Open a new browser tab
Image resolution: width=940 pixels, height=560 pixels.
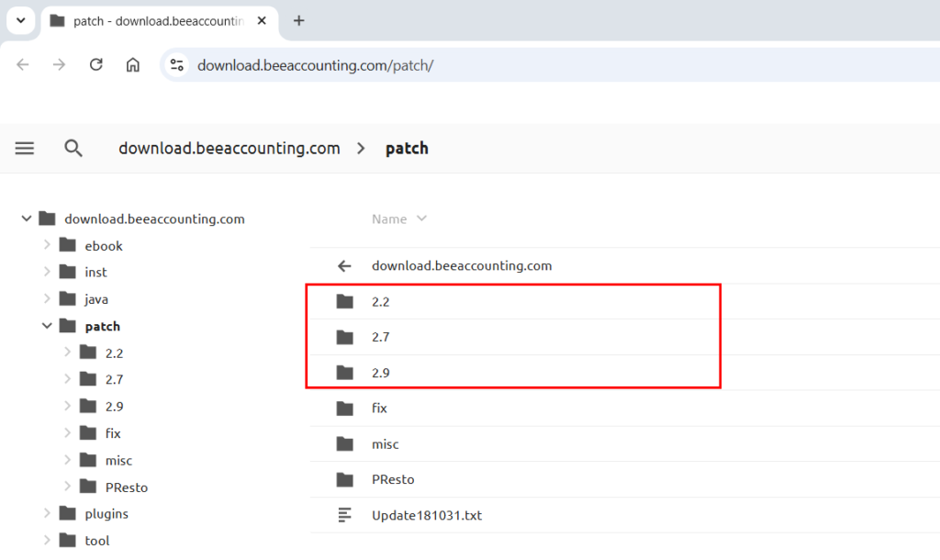pos(298,21)
